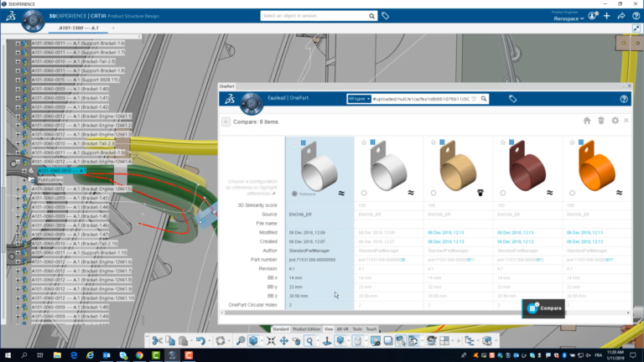Toggle the favorite star on the tan bracket

(434, 142)
